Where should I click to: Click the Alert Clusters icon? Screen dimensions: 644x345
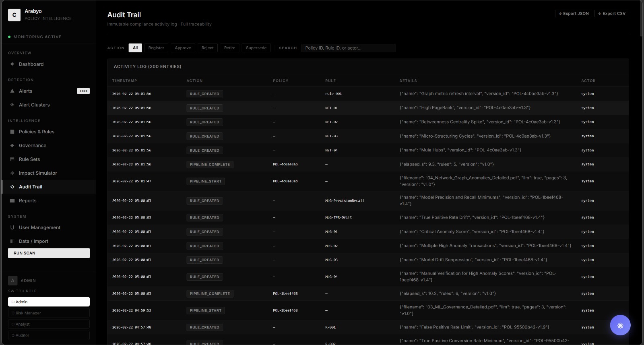(12, 105)
